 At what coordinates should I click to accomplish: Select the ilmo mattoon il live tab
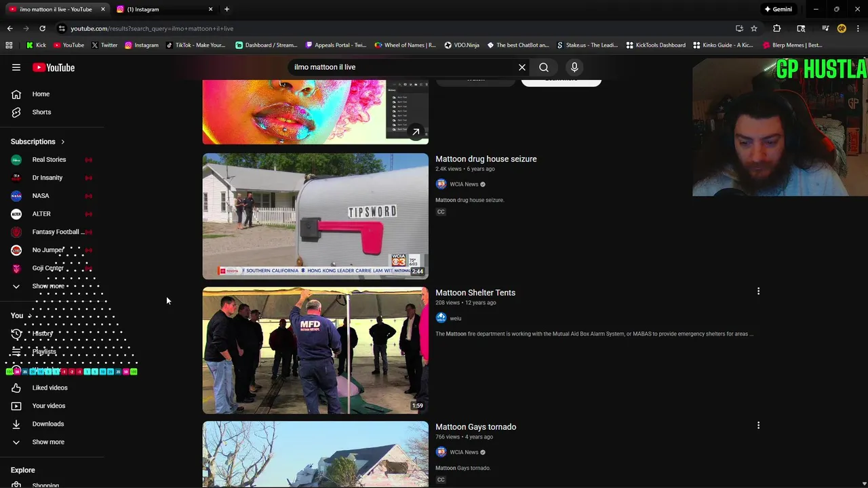56,9
